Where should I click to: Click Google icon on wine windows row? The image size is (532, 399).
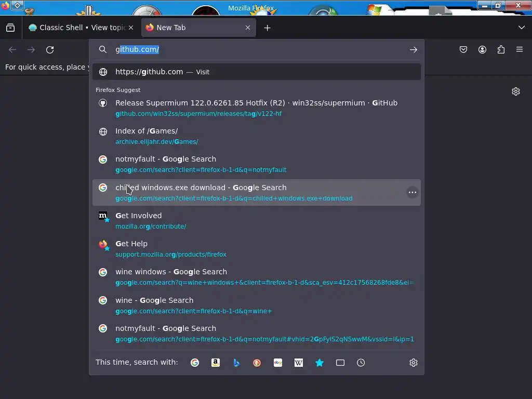(103, 272)
